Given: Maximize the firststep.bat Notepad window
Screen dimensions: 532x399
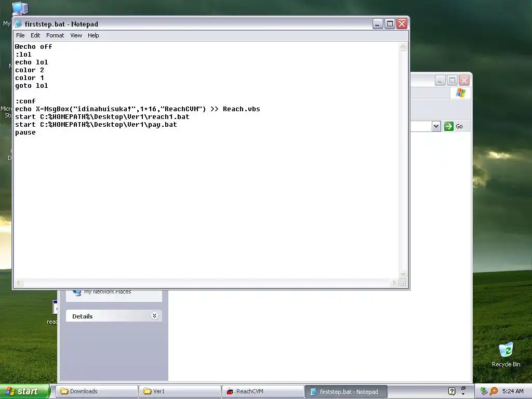Looking at the screenshot, I should (x=390, y=24).
